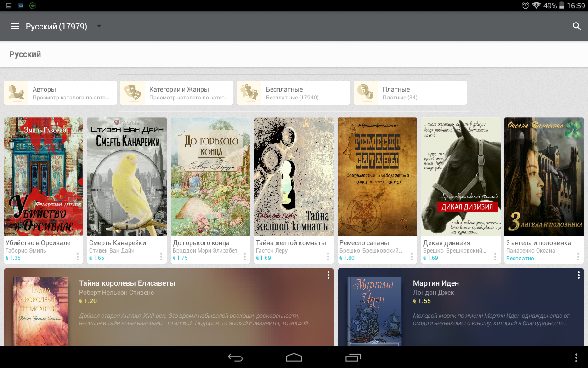Tap author Габорио Эмиль
Image resolution: width=588 pixels, height=368 pixels.
tap(25, 251)
